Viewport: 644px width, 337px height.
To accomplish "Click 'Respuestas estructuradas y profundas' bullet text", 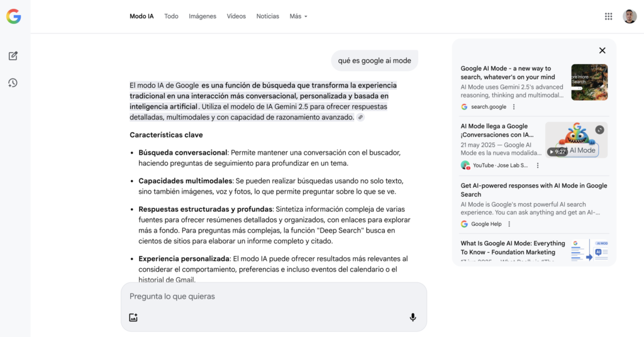I will (x=206, y=209).
